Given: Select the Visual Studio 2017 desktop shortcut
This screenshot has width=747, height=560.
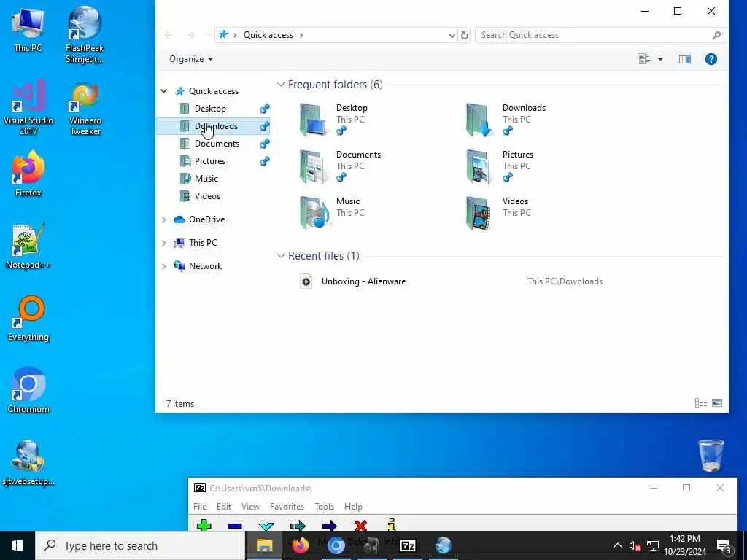Looking at the screenshot, I should [28, 108].
